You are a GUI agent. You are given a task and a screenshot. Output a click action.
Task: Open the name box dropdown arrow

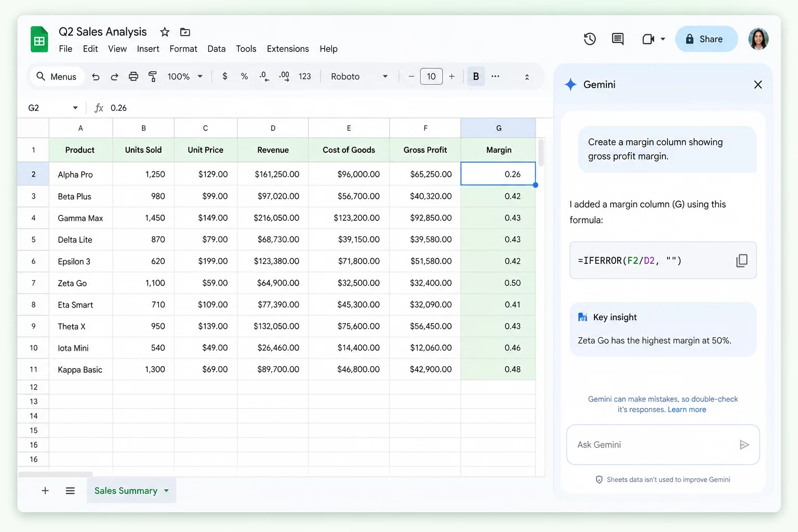pyautogui.click(x=75, y=108)
